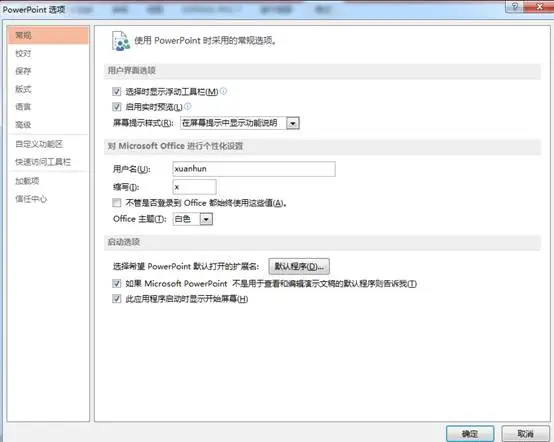Toggle 选择时显示浮动工具栏 checkbox
This screenshot has height=442, width=554.
click(x=117, y=92)
